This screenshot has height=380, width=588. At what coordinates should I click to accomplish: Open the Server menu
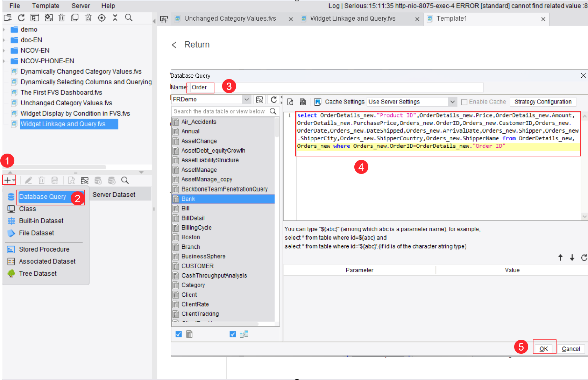tap(81, 6)
